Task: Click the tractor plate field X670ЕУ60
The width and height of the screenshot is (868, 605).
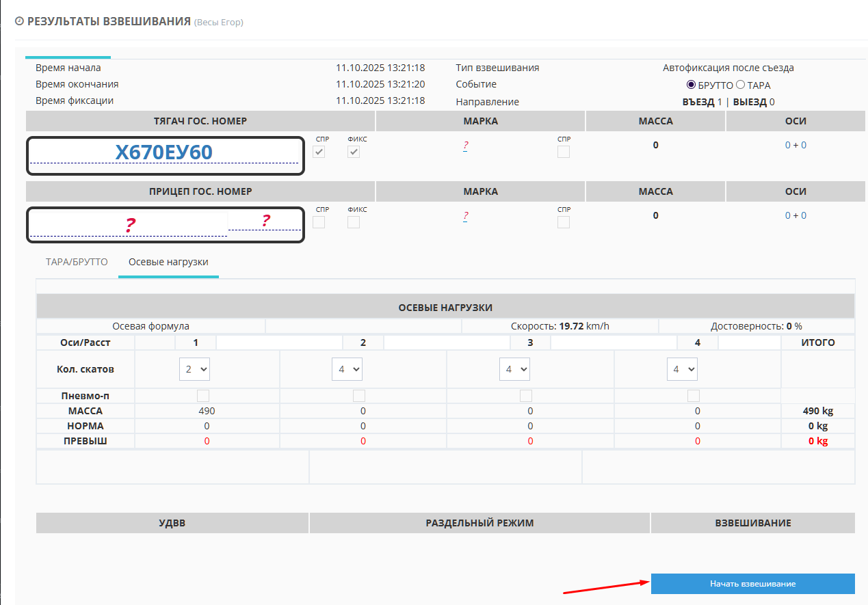Action: [x=164, y=153]
